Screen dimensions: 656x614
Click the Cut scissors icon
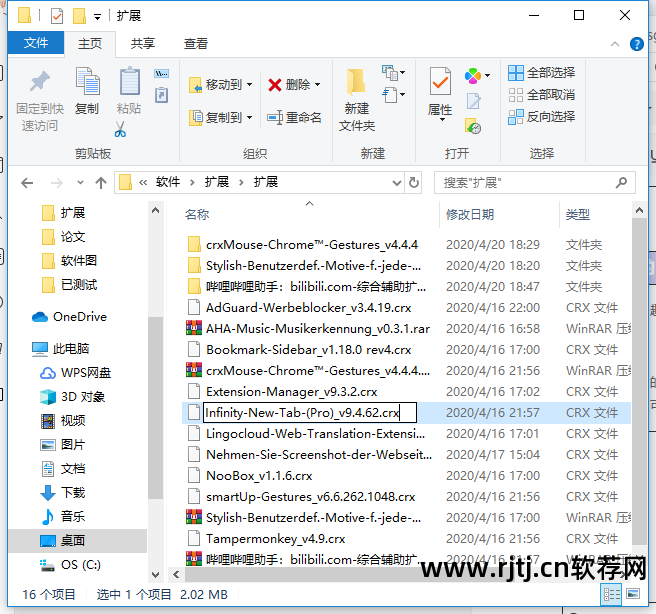click(120, 129)
